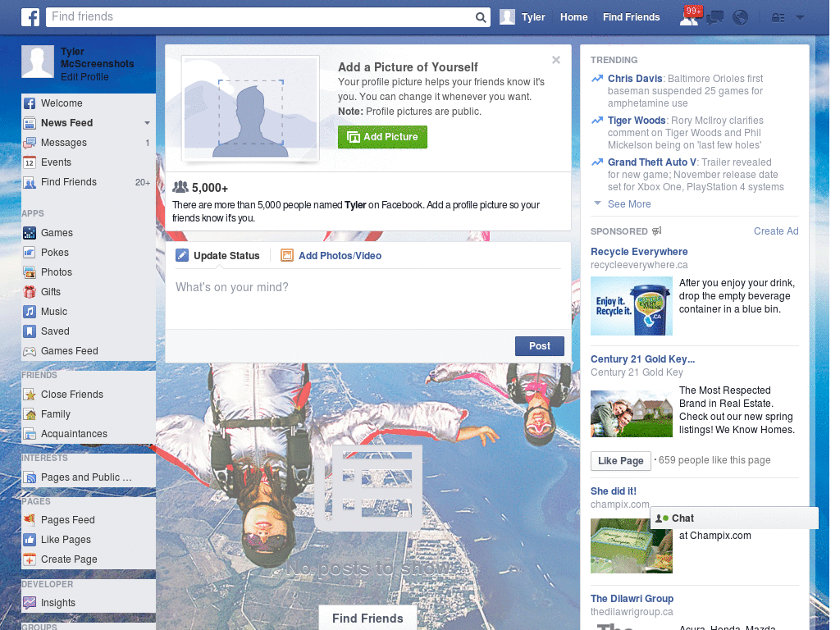Open the Messages icon in sidebar

(30, 143)
